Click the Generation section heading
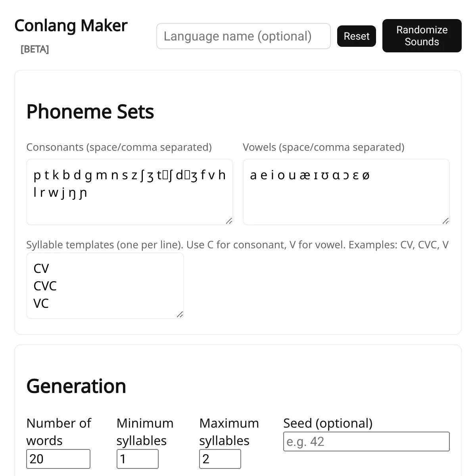The image size is (476, 476). [x=76, y=386]
